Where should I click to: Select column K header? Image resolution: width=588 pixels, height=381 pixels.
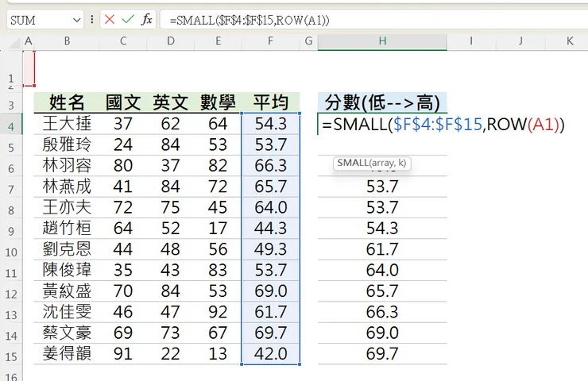pos(570,41)
